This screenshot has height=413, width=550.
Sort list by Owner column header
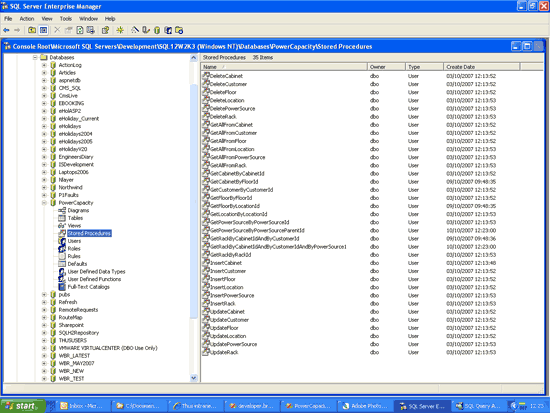tap(387, 67)
